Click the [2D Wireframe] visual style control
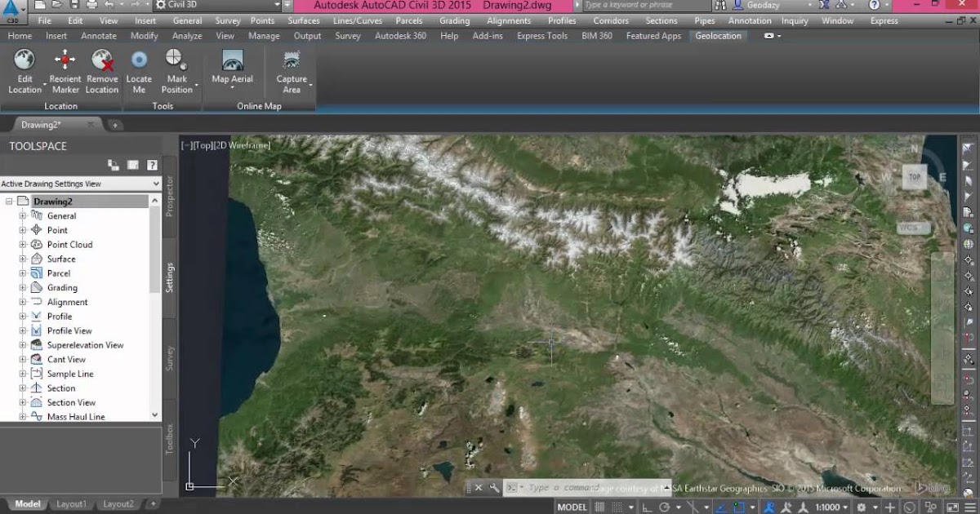The height and width of the screenshot is (514, 980). (242, 145)
